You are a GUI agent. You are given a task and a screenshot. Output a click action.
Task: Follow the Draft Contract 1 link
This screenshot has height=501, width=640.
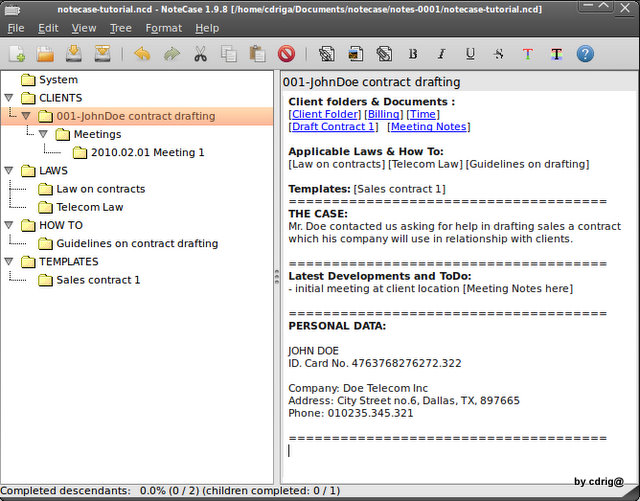[333, 127]
